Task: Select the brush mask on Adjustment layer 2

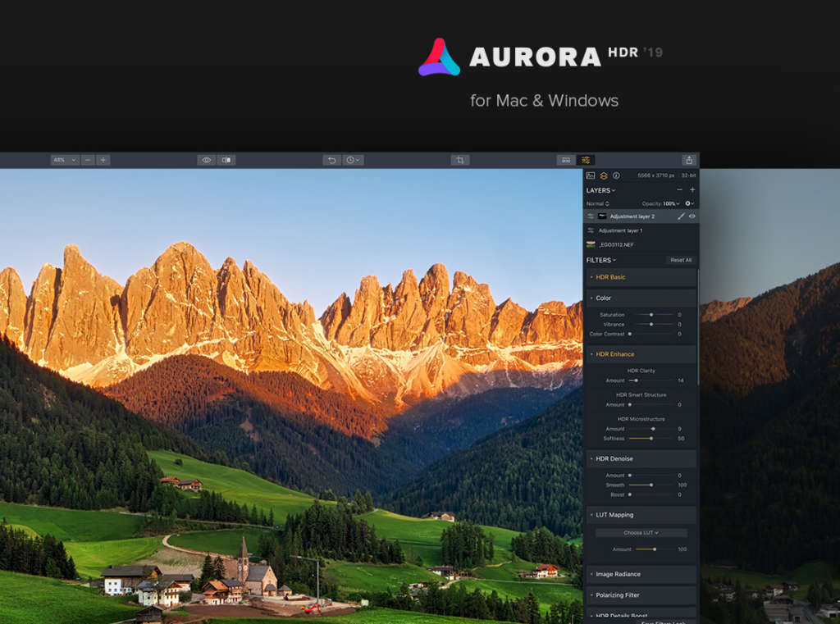Action: click(681, 216)
